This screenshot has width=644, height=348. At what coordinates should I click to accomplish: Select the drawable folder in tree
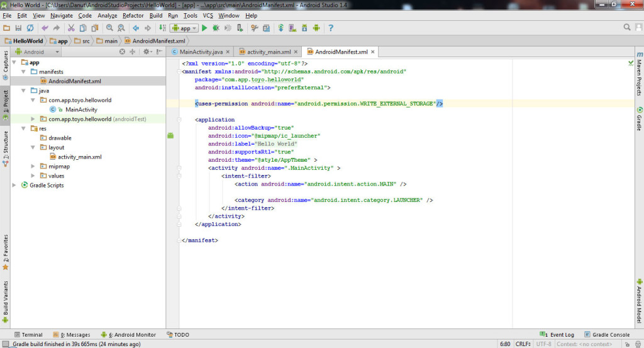click(60, 138)
